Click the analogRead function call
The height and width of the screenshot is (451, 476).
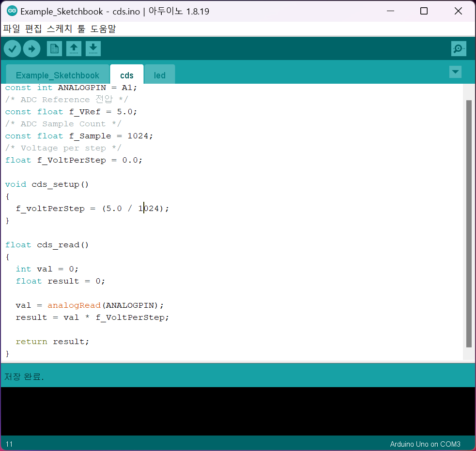tap(74, 305)
